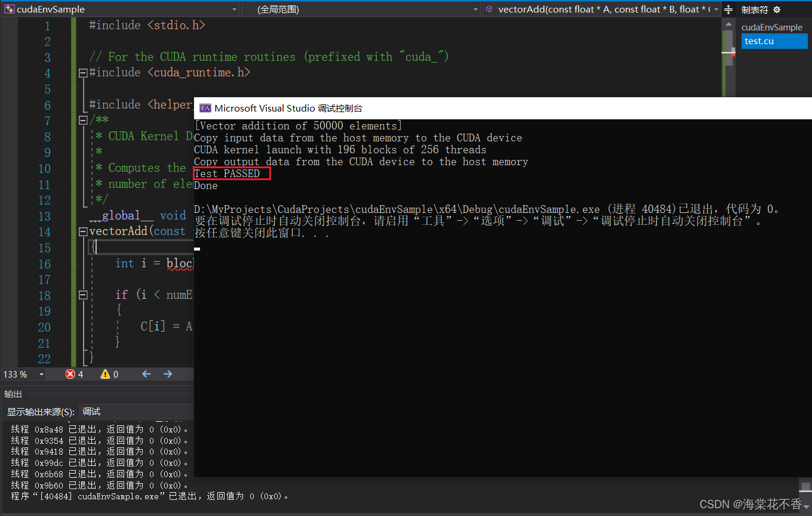Open the 显示输出来源 dropdown showing 调试
Screen dimensions: 812x516
point(136,411)
